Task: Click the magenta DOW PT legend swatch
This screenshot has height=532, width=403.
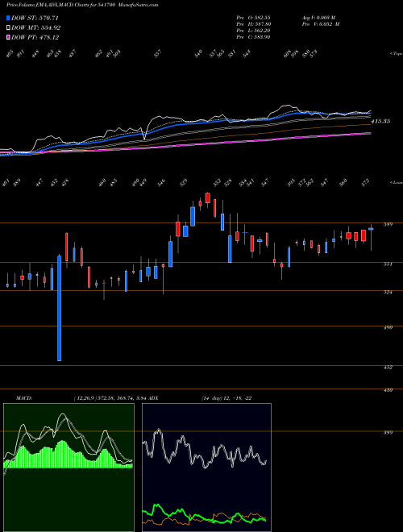Action: pos(9,37)
